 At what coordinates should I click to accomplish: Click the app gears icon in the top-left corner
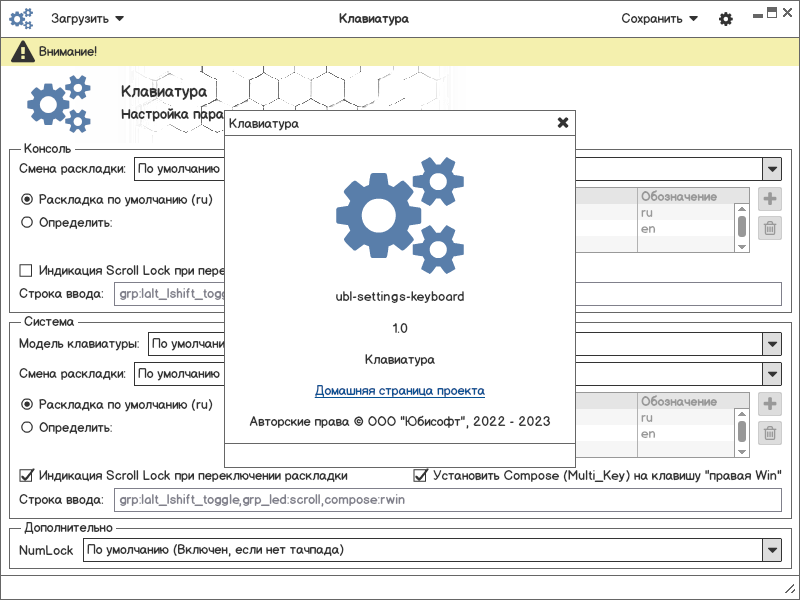(20, 19)
